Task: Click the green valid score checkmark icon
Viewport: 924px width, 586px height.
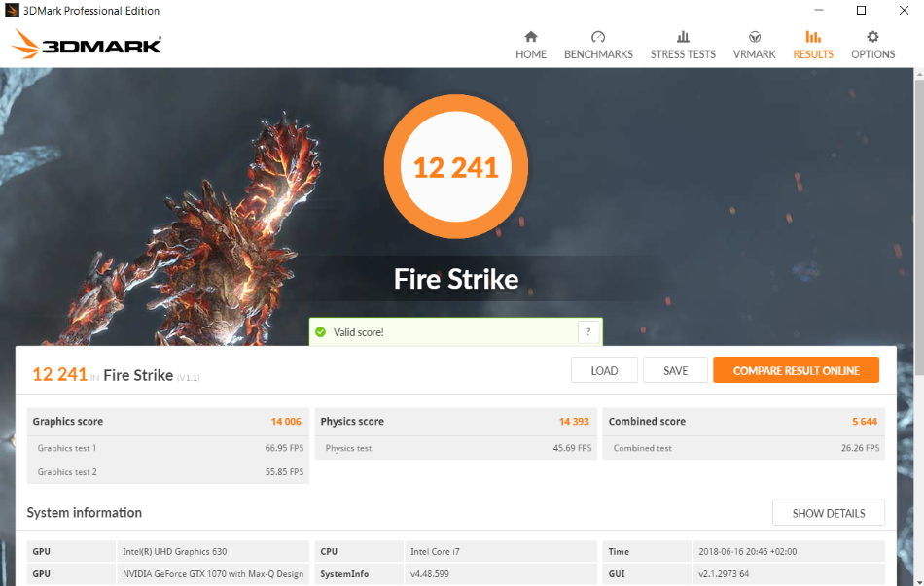Action: pyautogui.click(x=321, y=332)
